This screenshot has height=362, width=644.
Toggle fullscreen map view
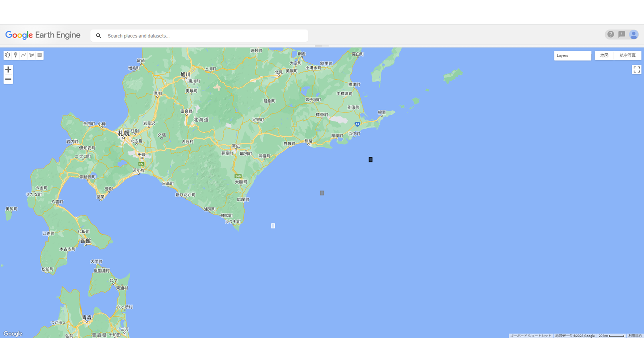click(x=636, y=70)
